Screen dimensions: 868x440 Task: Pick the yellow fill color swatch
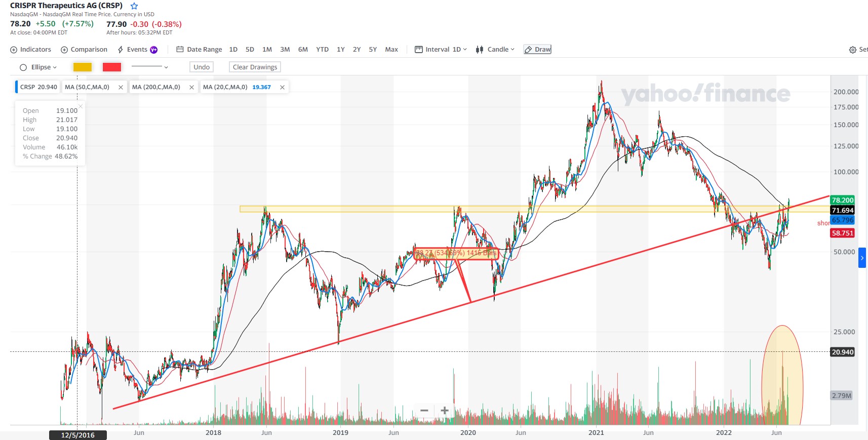[83, 67]
